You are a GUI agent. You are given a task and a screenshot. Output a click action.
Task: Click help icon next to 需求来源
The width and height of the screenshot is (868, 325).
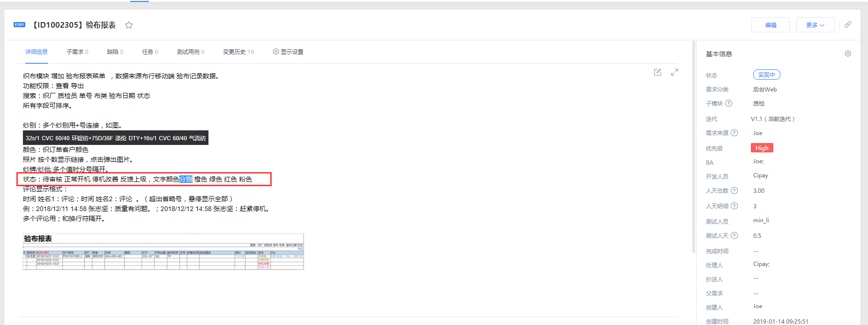point(734,133)
